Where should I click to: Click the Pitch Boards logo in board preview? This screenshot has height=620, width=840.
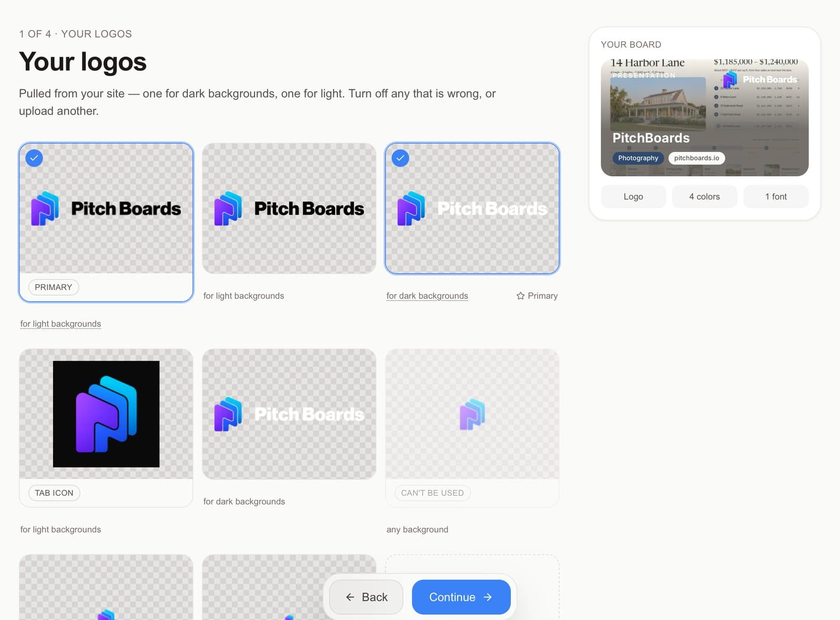tap(760, 80)
